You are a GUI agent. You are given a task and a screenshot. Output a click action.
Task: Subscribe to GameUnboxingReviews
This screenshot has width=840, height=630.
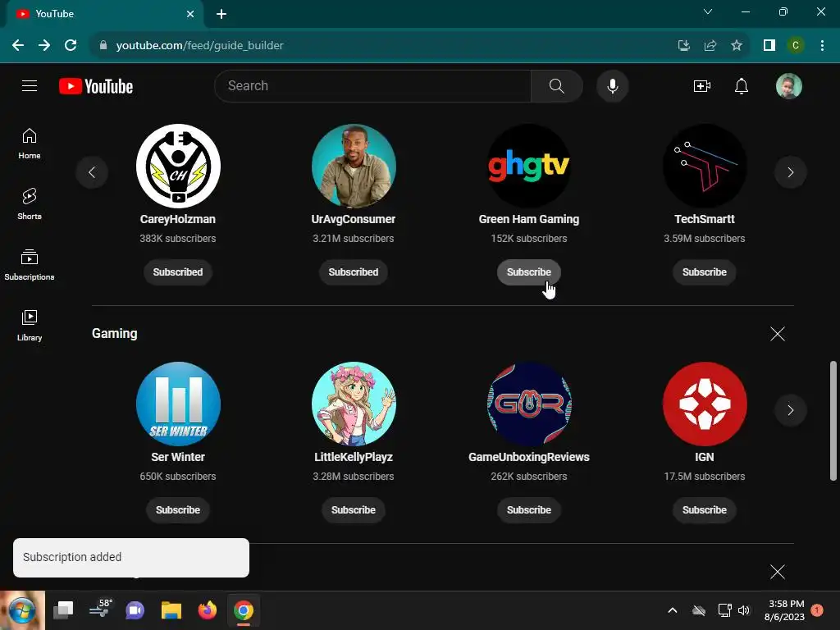point(529,510)
